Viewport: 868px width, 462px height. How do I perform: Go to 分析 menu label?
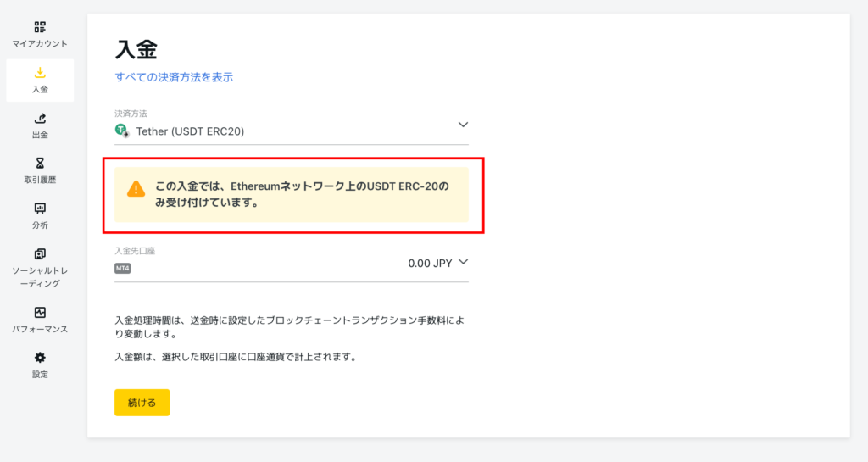pyautogui.click(x=40, y=225)
